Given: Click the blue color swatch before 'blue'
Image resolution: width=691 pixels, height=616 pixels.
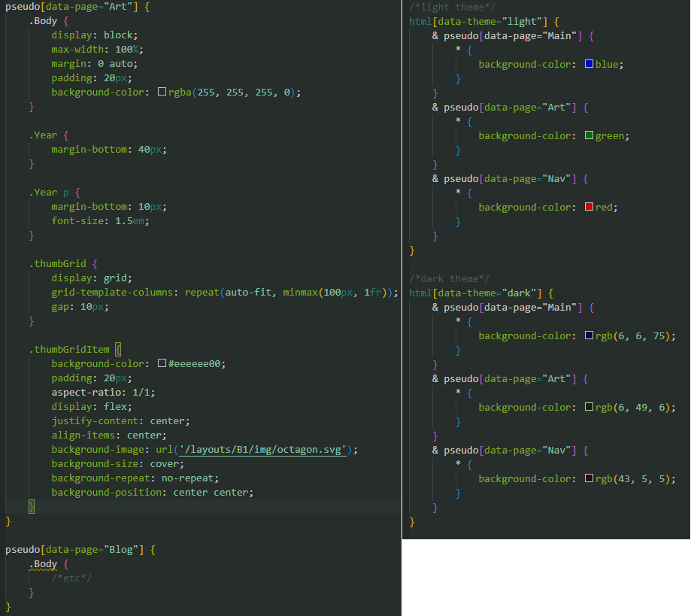Looking at the screenshot, I should [589, 64].
